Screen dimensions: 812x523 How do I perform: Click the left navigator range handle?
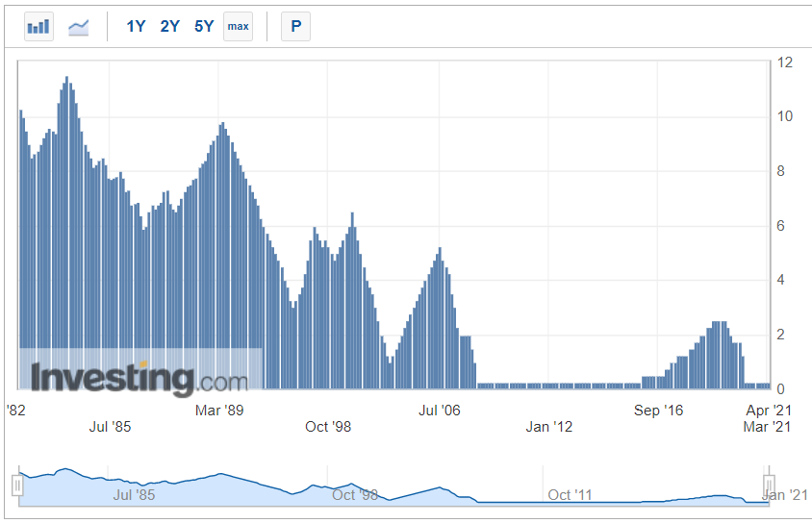coord(17,486)
